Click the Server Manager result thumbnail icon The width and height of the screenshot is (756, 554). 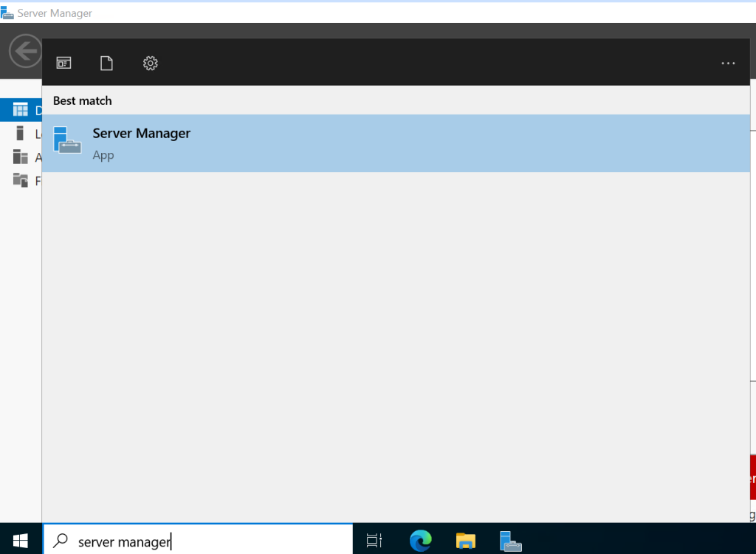pyautogui.click(x=67, y=142)
